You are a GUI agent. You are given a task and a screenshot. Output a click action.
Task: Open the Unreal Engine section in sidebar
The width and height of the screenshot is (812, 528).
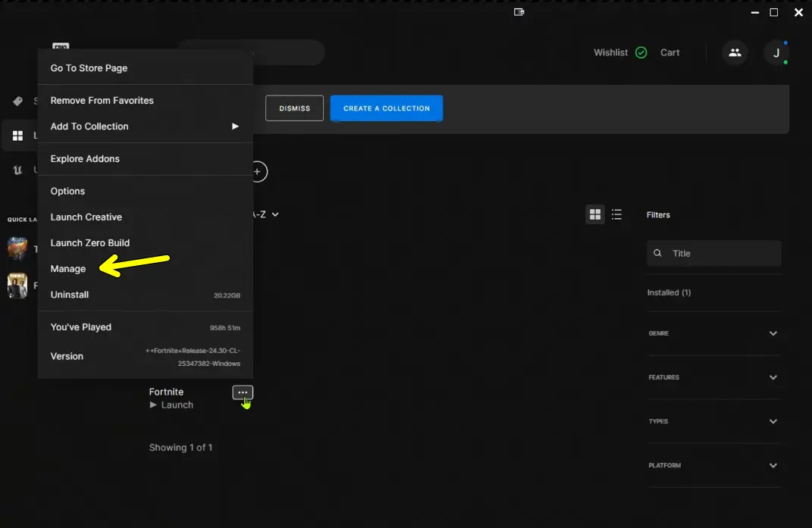17,170
